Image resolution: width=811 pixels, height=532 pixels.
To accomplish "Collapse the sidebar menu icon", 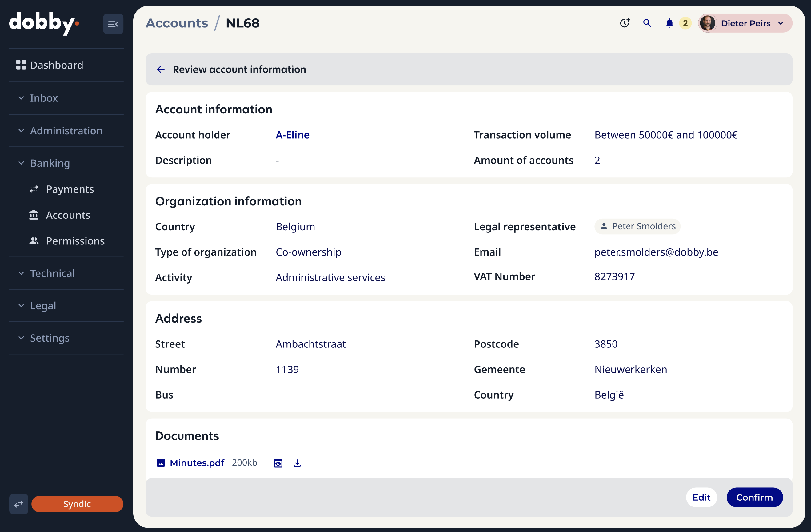I will pos(113,24).
